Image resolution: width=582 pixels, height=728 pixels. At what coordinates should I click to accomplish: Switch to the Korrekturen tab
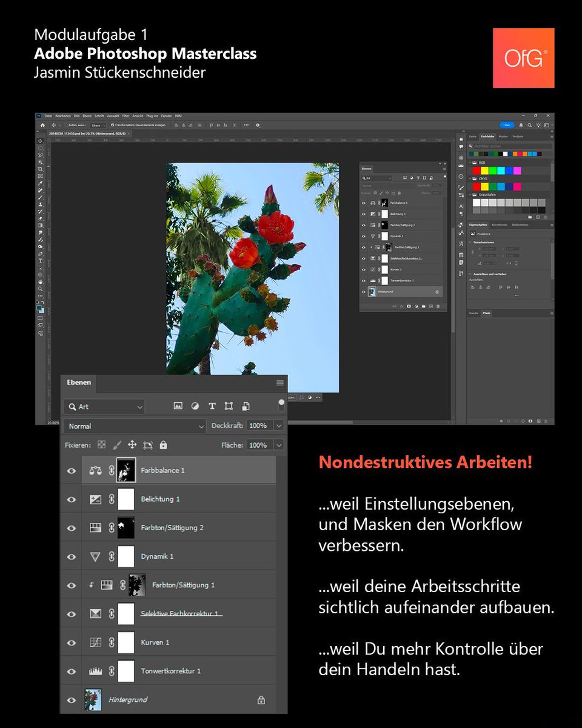(501, 225)
